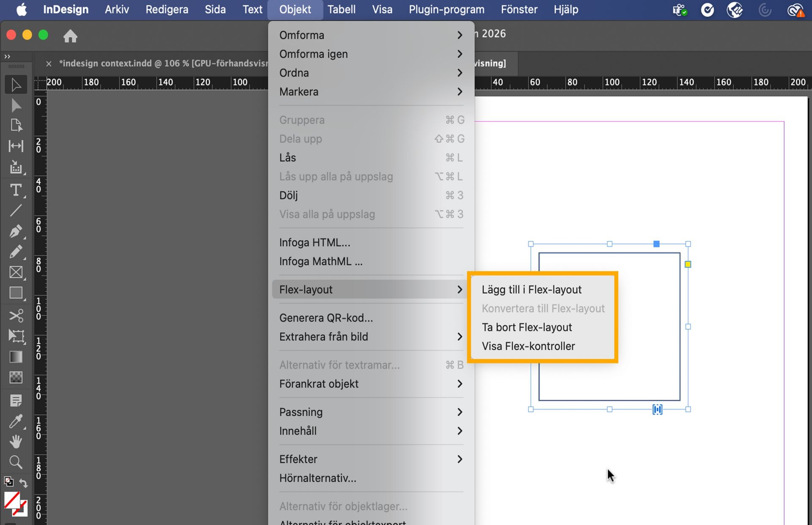
Task: Click the Home icon below the apple menu
Action: tap(70, 36)
